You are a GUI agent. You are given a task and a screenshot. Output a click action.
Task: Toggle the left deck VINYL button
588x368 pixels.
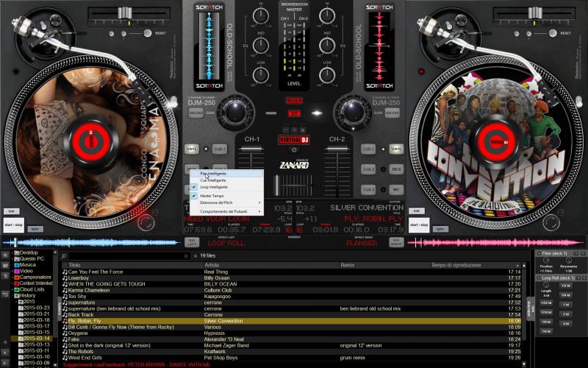pyautogui.click(x=192, y=149)
